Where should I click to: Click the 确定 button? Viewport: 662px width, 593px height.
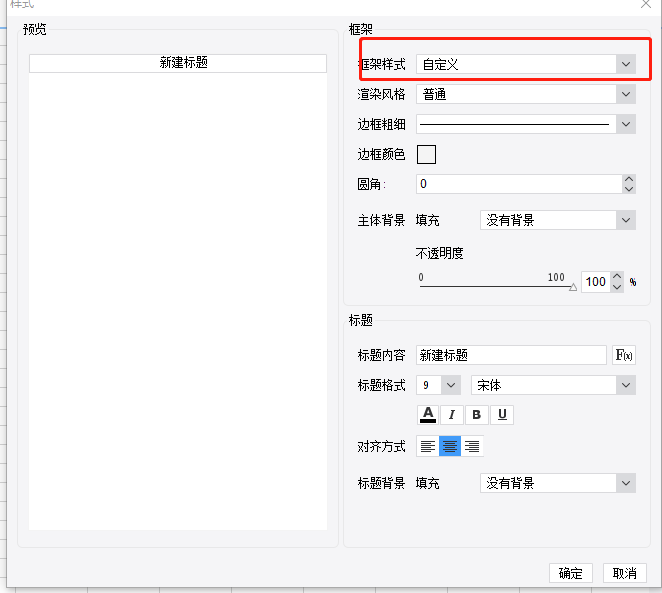point(571,573)
